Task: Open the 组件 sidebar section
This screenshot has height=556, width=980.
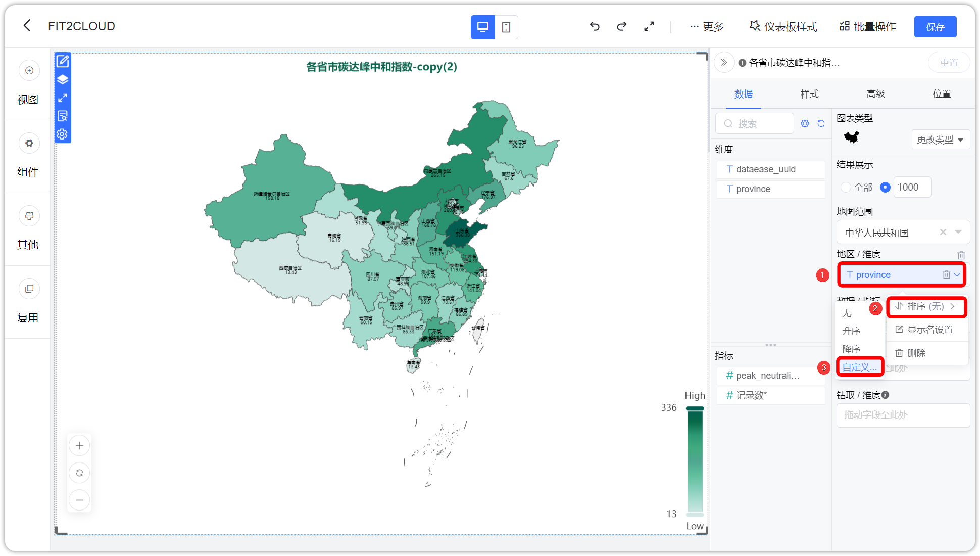Action: coord(28,156)
